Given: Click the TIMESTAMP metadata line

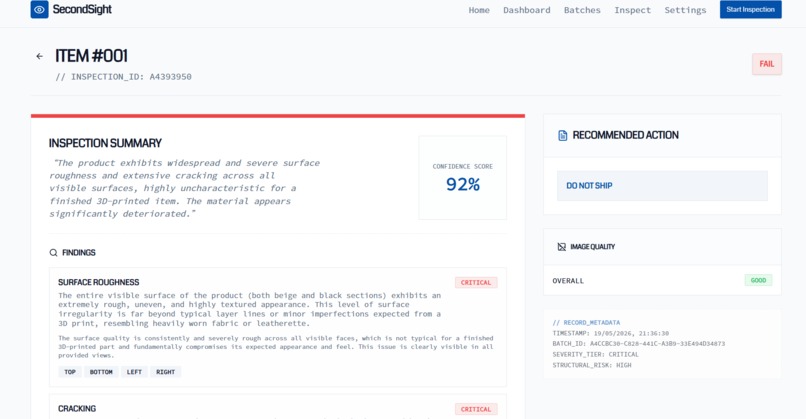Looking at the screenshot, I should (x=611, y=333).
